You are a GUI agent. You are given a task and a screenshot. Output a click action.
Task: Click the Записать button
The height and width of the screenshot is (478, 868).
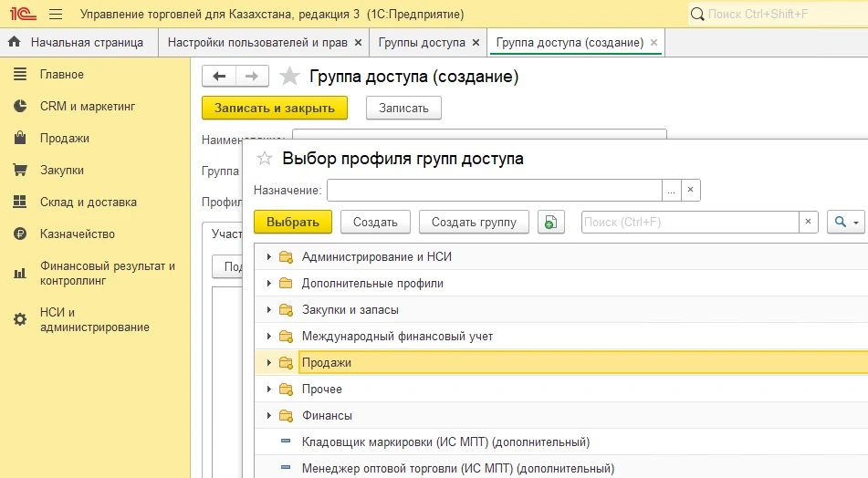pos(403,108)
